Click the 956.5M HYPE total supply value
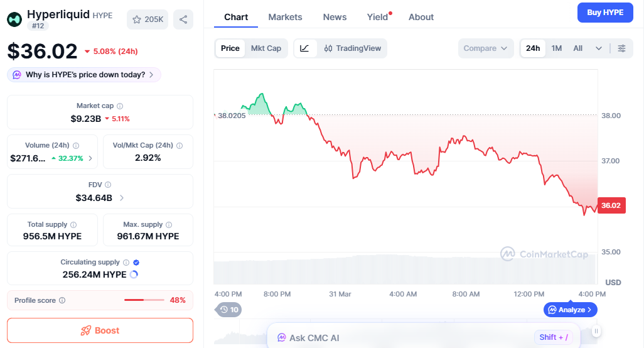 pyautogui.click(x=52, y=236)
